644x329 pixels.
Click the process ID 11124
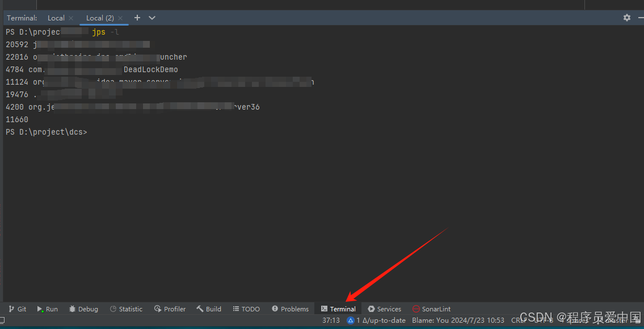click(17, 82)
